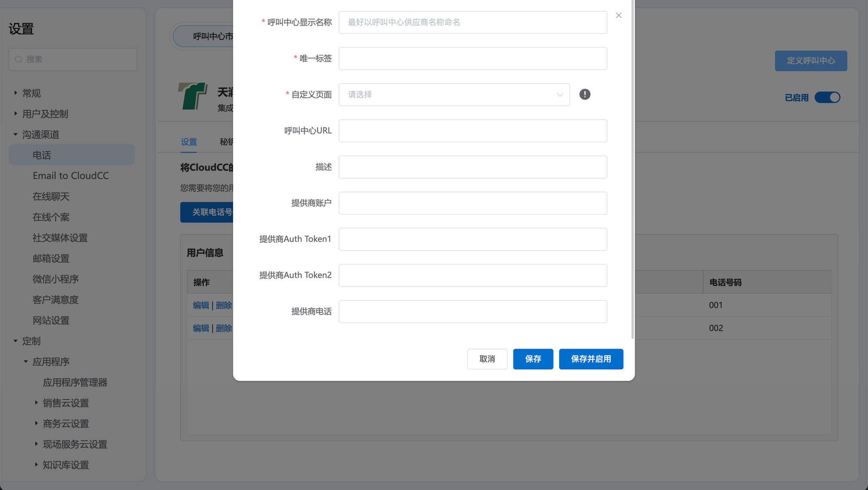The width and height of the screenshot is (868, 490).
Task: Click the 呼叫中心显示名称 input field
Action: click(x=473, y=23)
